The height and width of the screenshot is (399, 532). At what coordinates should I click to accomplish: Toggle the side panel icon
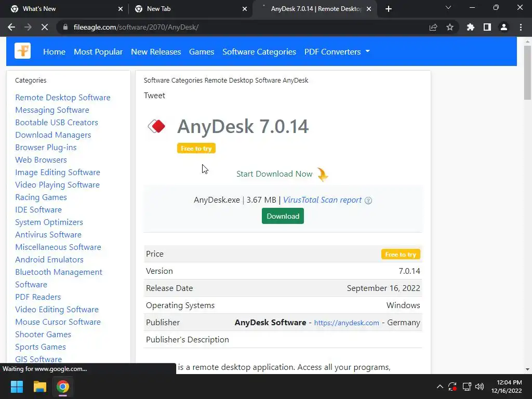(487, 27)
